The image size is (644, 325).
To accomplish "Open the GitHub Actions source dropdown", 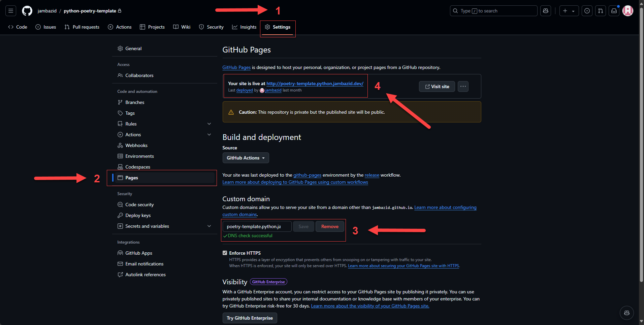I will pos(246,158).
